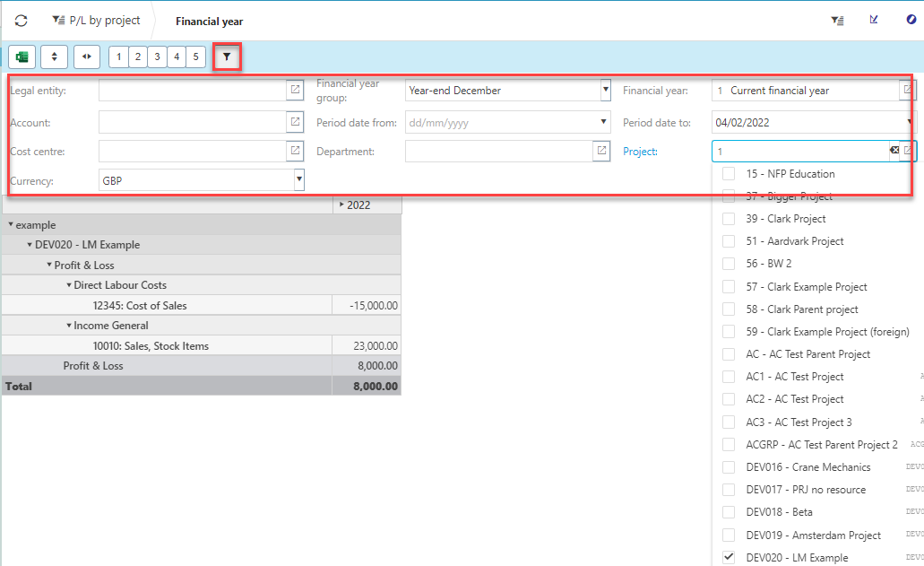The height and width of the screenshot is (566, 924).
Task: Collapse the example tree node
Action: 11,224
